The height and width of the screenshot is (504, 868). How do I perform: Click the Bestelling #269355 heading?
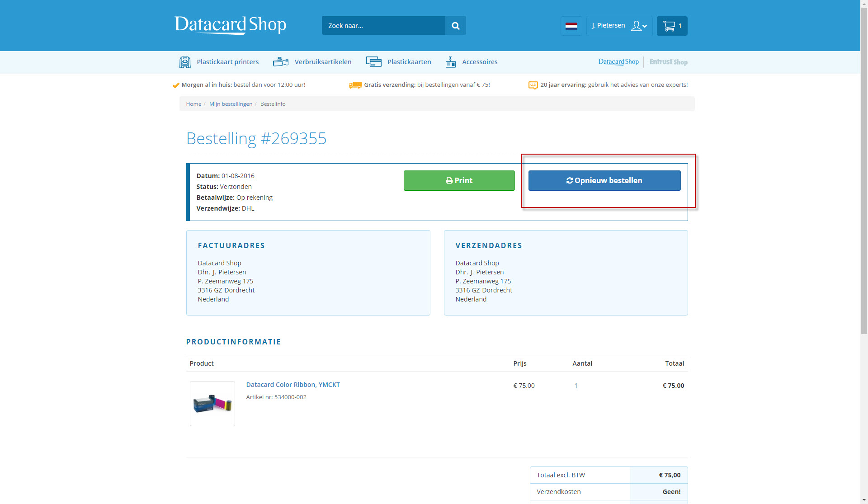[256, 138]
